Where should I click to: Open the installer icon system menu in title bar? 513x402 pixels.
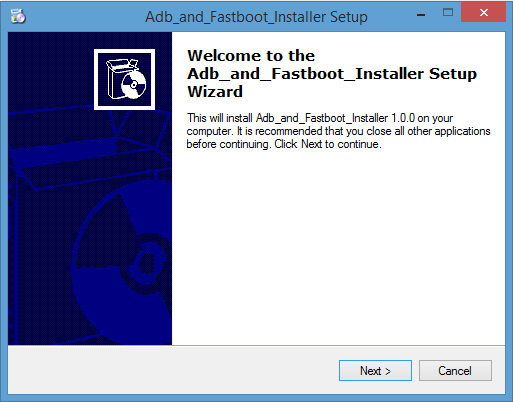pos(18,16)
